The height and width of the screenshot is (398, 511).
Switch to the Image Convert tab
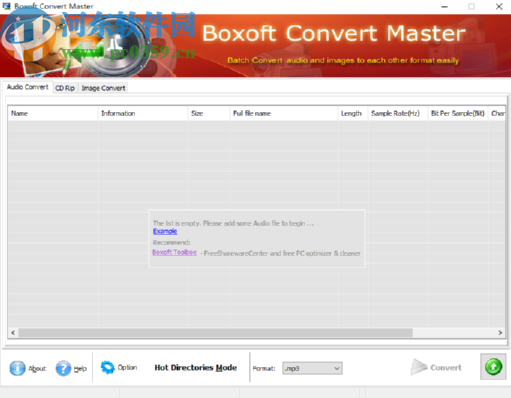pyautogui.click(x=103, y=88)
